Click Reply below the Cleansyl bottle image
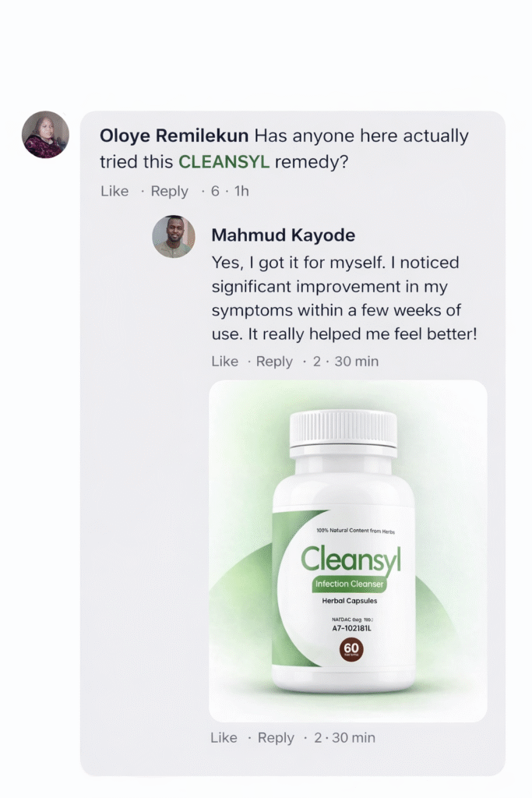 click(x=276, y=738)
